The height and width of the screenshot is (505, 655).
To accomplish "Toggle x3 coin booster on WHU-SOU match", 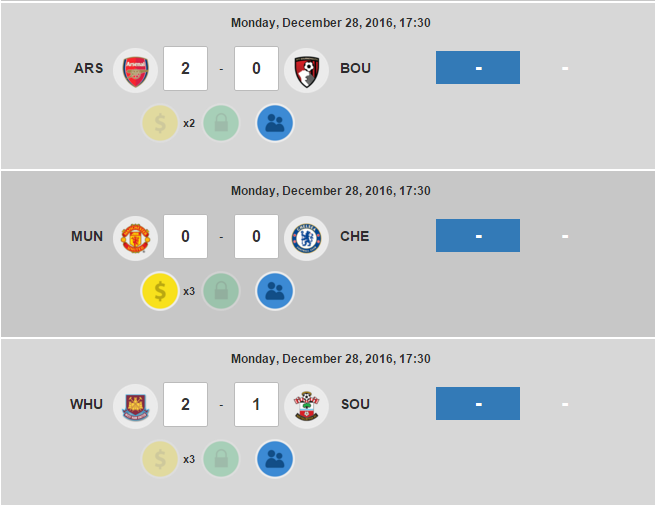I will [x=160, y=460].
